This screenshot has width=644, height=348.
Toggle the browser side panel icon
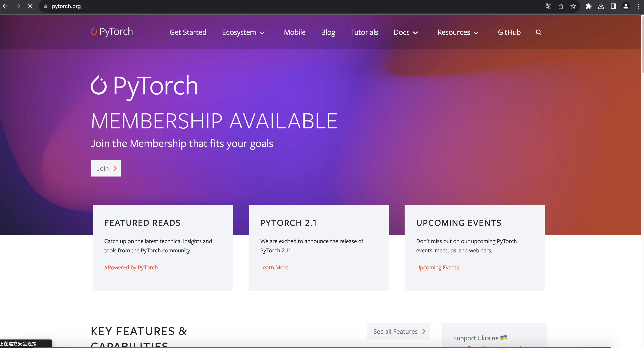point(613,6)
